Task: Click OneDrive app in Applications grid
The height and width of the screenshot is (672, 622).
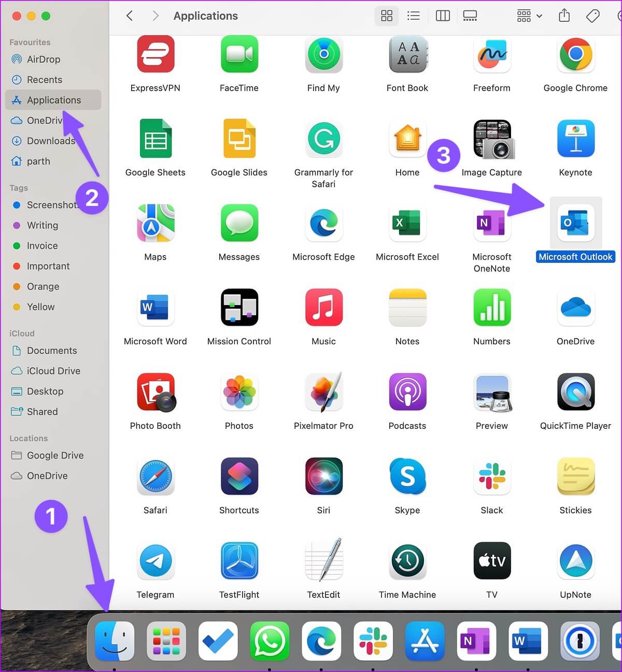Action: coord(575,307)
